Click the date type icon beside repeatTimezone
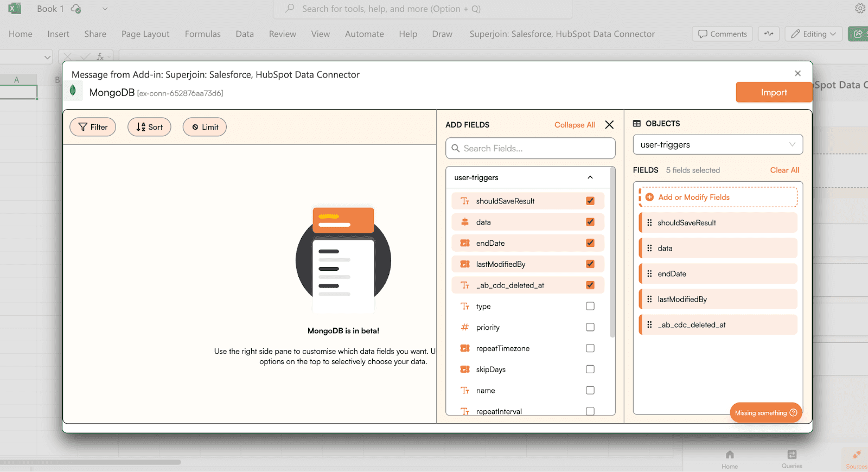This screenshot has width=868, height=472. click(x=465, y=348)
